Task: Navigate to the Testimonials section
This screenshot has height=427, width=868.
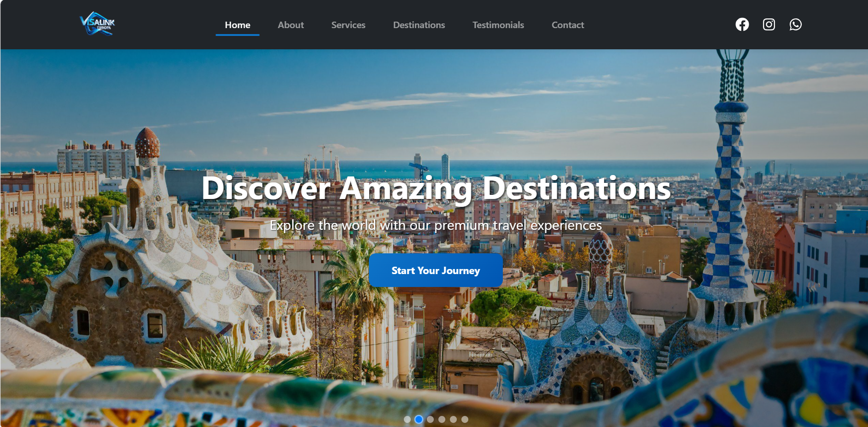Action: [498, 25]
